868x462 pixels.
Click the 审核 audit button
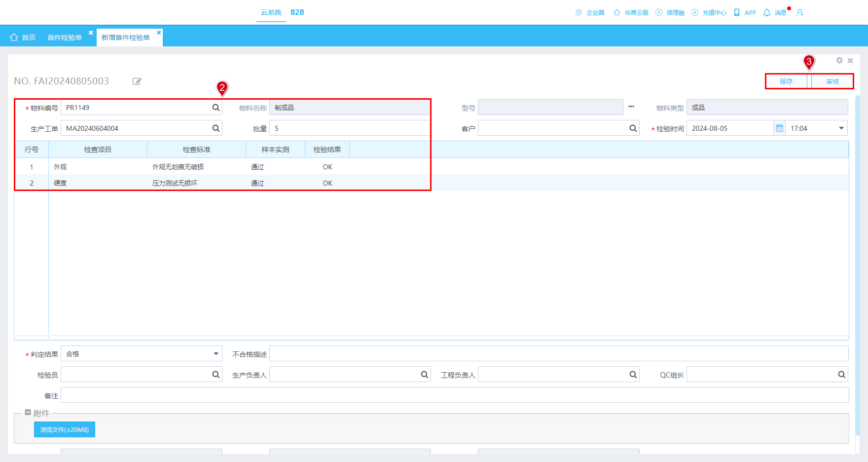point(832,81)
